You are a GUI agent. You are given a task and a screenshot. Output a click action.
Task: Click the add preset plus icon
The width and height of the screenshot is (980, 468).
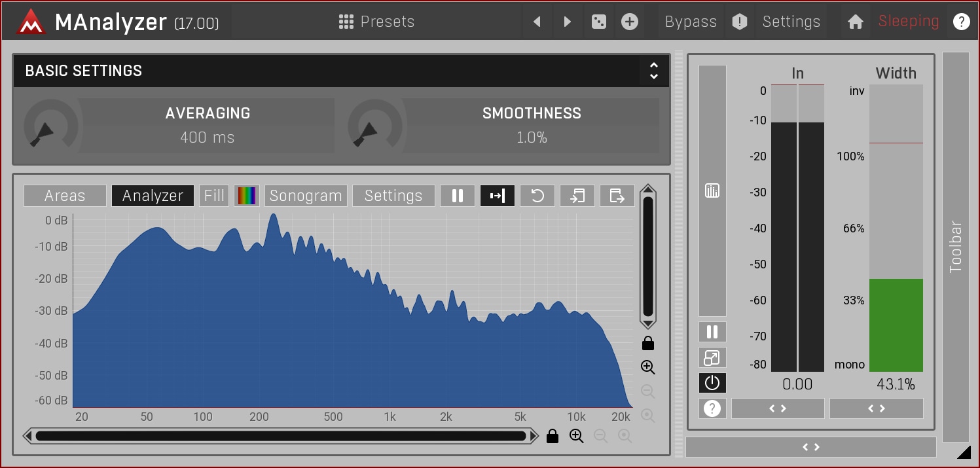coord(629,22)
